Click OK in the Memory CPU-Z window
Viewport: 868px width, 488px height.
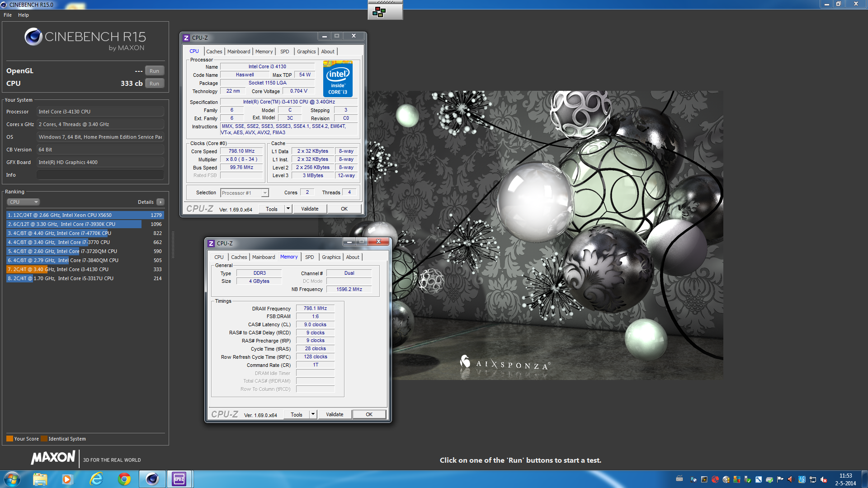coord(369,414)
